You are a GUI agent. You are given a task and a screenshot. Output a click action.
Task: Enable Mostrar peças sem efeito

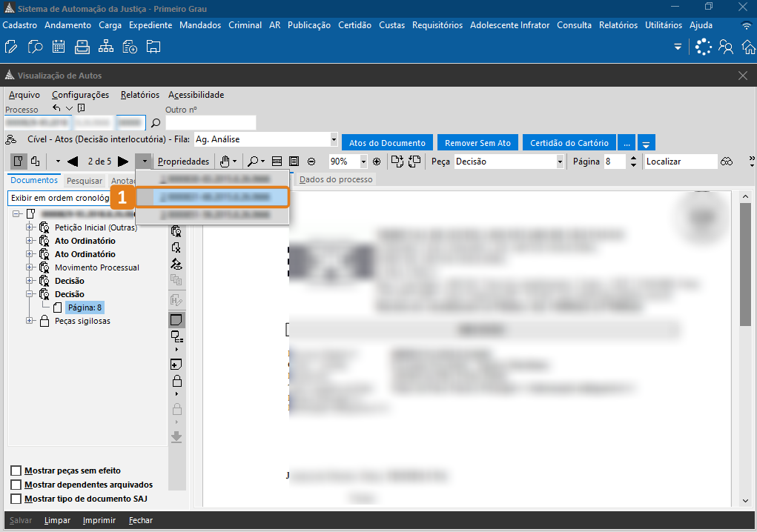point(16,471)
